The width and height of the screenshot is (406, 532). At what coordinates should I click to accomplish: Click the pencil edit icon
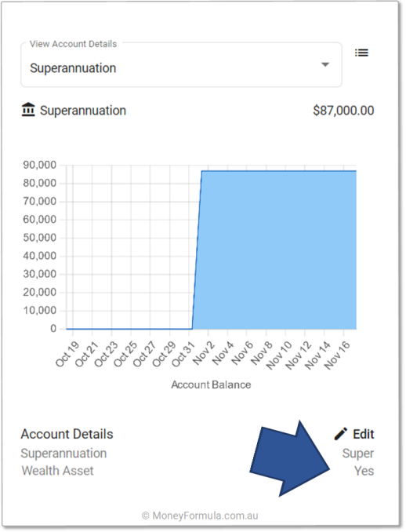341,434
